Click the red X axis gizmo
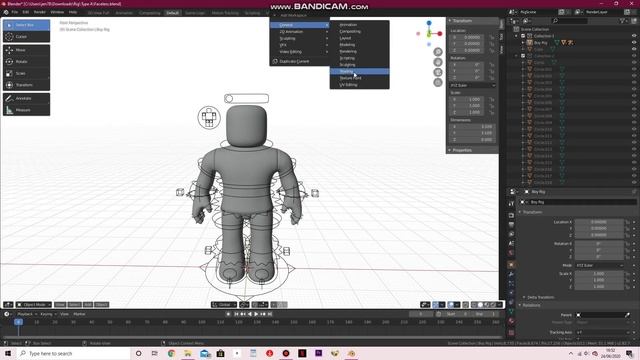This screenshot has width=640, height=360. coord(440,34)
